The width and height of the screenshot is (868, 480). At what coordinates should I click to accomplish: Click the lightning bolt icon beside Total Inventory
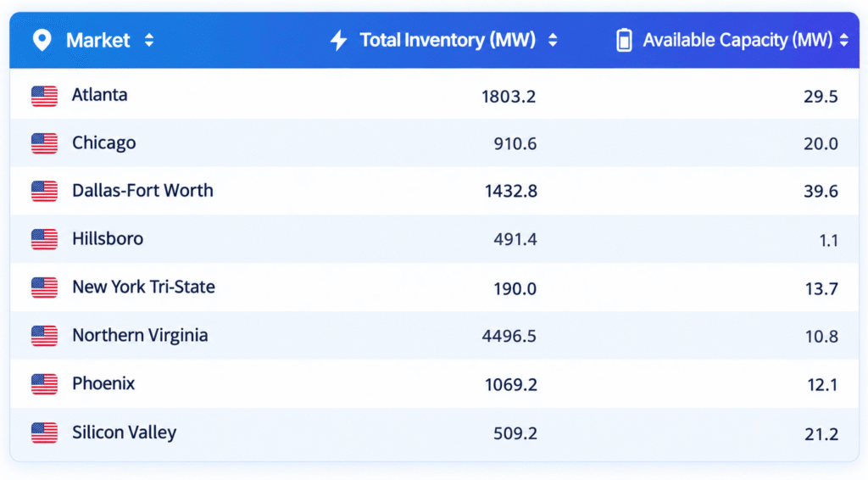(338, 40)
